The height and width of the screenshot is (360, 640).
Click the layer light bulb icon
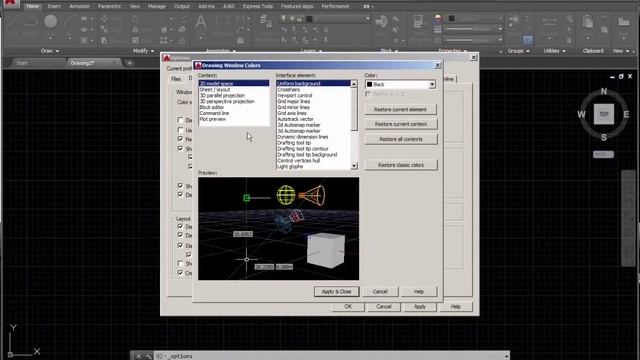pos(283,18)
